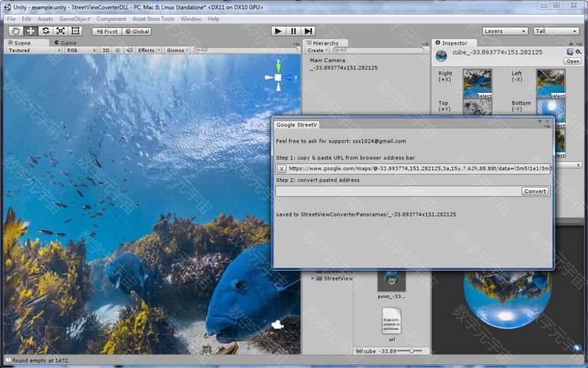Click the Top (+Y) face texture thumbnail
The width and height of the screenshot is (588, 368).
pyautogui.click(x=477, y=107)
